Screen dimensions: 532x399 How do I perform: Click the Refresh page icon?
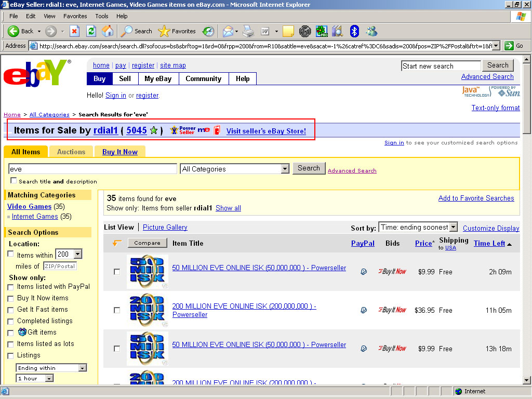[91, 31]
